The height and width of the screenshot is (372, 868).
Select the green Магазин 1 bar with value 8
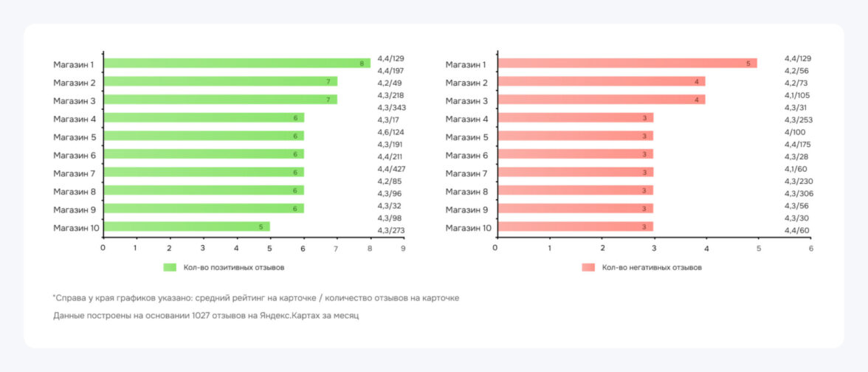point(236,63)
